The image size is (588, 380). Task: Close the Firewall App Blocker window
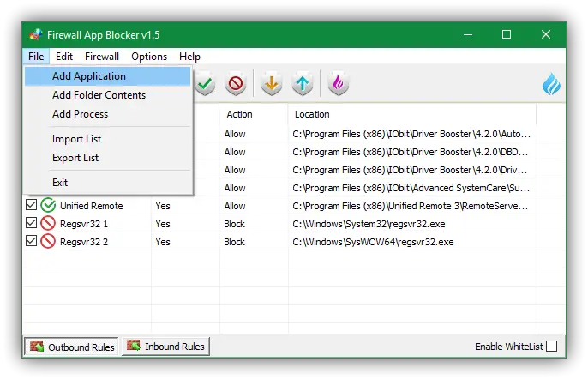(546, 35)
